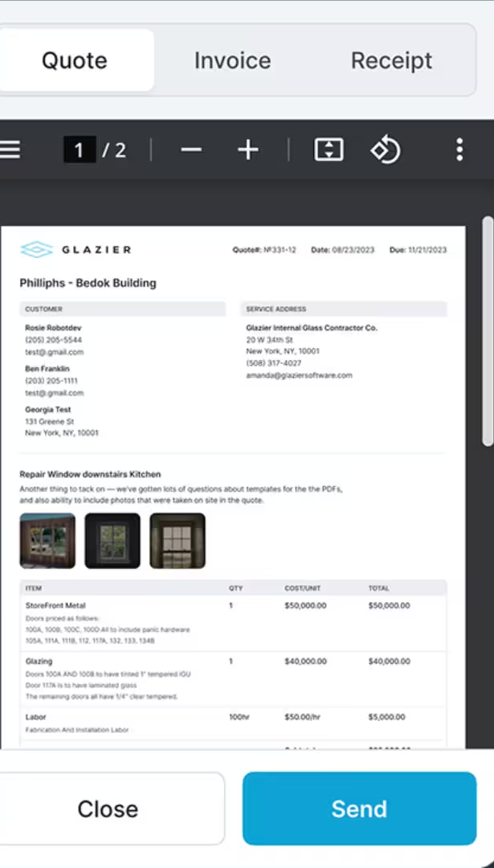Click the Glazier logo icon

click(x=36, y=250)
